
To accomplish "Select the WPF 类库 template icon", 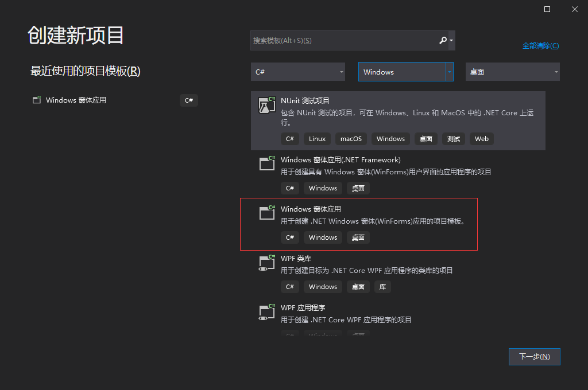I will 267,262.
